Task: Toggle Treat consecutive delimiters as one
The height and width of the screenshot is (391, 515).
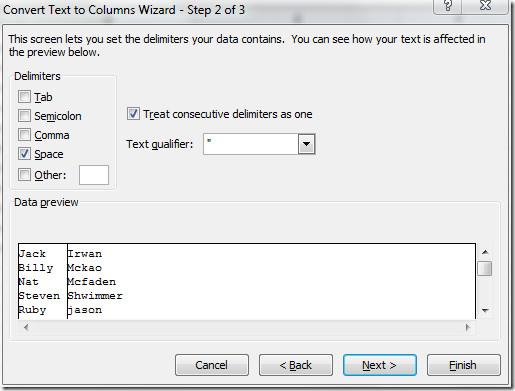Action: click(133, 114)
